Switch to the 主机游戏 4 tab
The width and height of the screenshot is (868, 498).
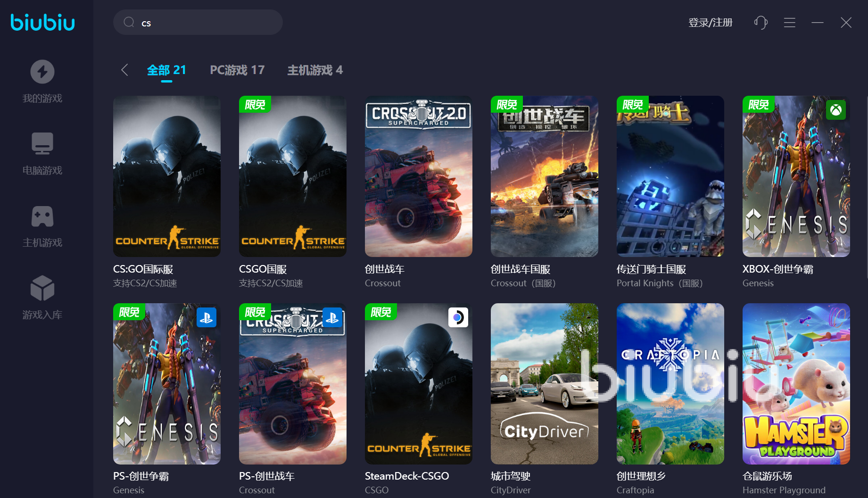315,70
